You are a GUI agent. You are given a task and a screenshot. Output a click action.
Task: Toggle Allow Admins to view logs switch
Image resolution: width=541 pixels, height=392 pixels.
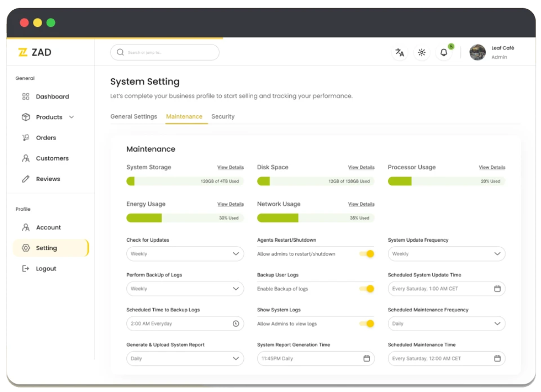pos(367,323)
